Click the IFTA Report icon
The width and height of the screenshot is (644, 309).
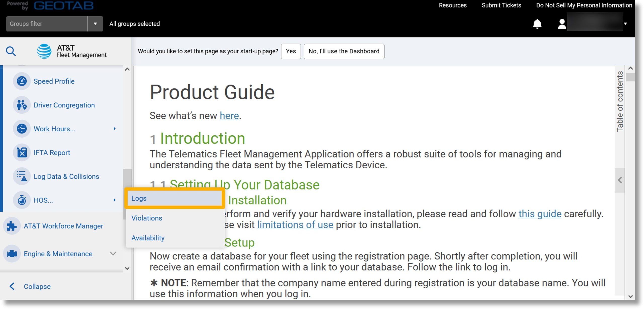(22, 152)
